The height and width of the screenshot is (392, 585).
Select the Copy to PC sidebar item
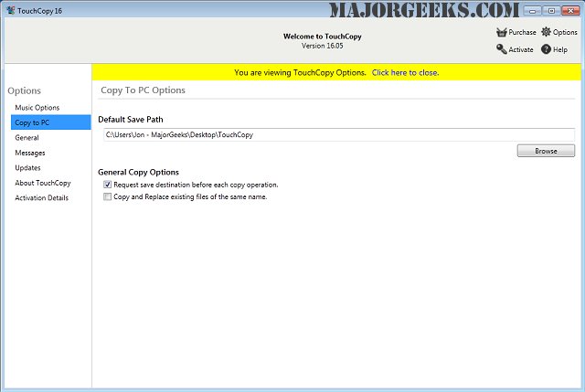pyautogui.click(x=51, y=122)
